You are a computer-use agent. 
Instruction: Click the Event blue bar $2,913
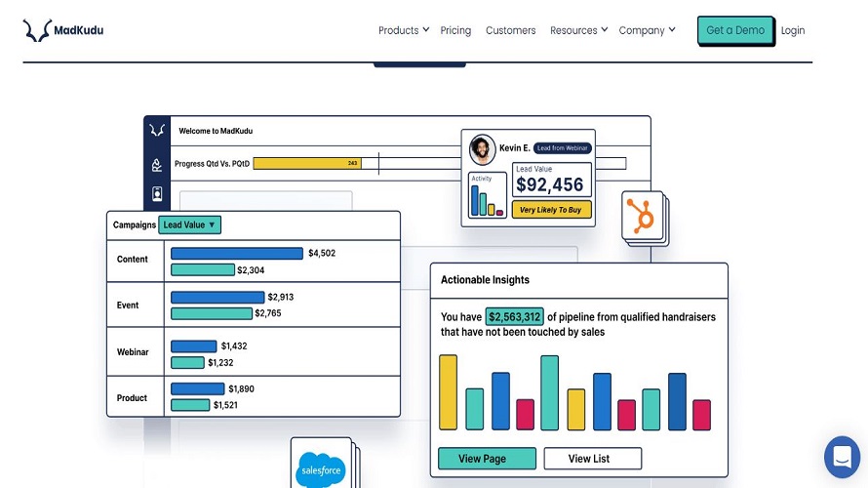(x=217, y=297)
